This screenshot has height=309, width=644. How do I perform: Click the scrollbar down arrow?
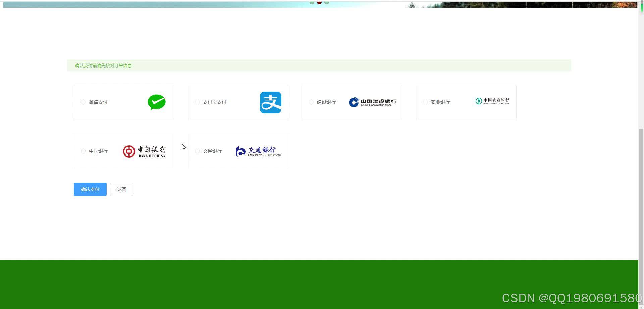(x=641, y=306)
